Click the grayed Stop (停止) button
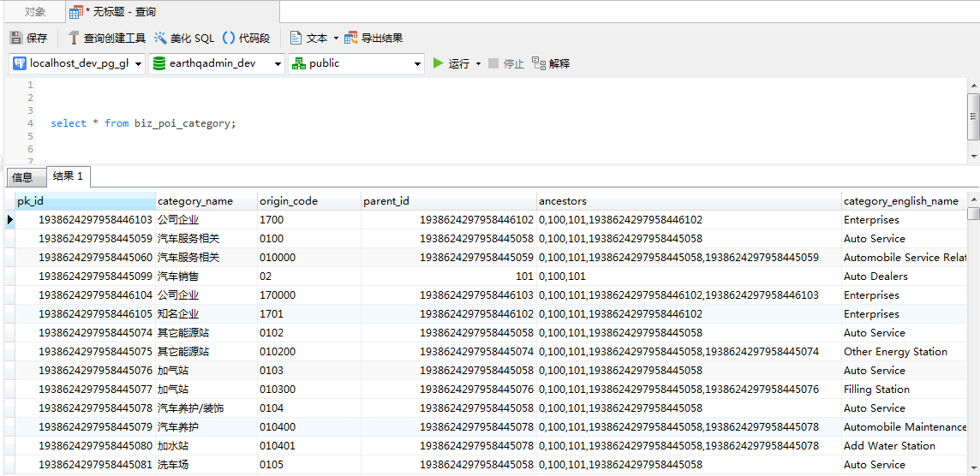This screenshot has height=476, width=980. (x=505, y=63)
